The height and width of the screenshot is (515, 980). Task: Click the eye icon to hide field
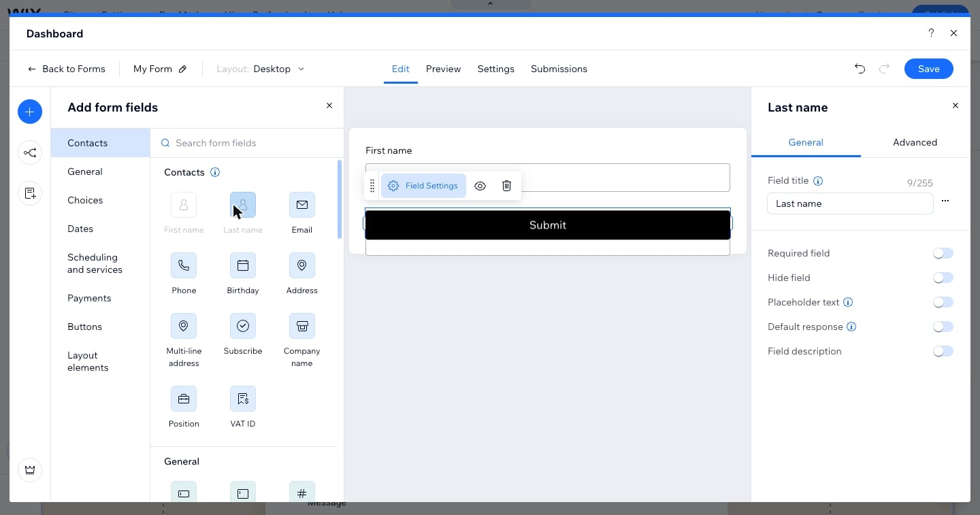[x=480, y=186]
